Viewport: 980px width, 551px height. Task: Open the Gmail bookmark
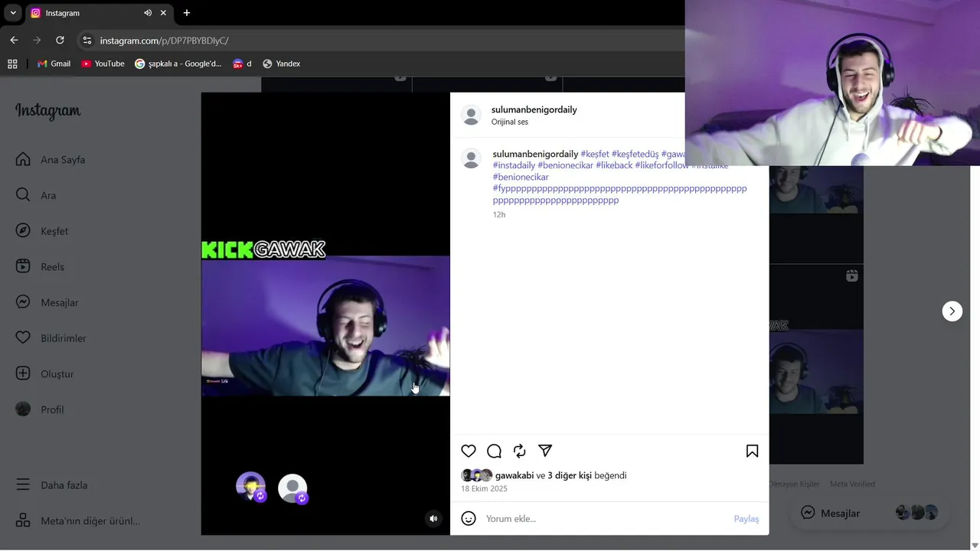[54, 64]
